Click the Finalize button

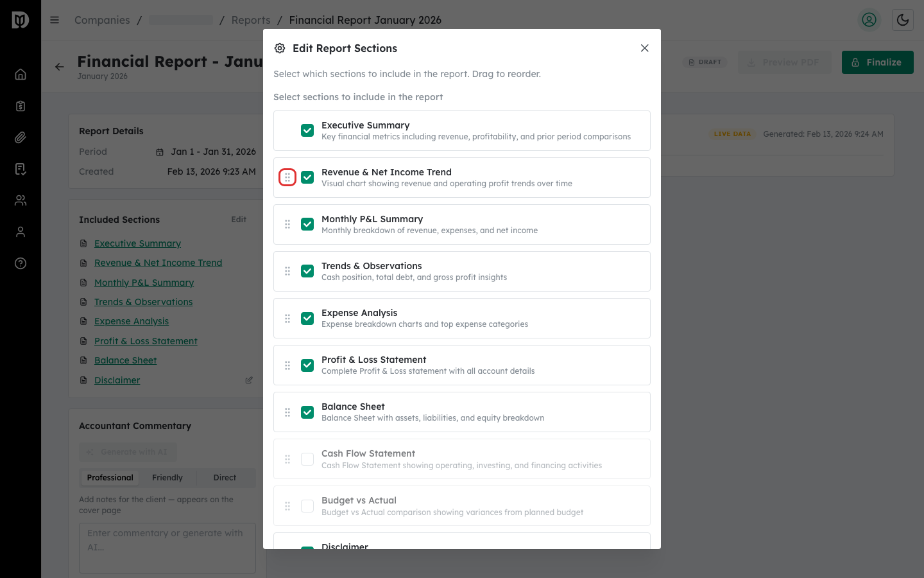pos(877,62)
